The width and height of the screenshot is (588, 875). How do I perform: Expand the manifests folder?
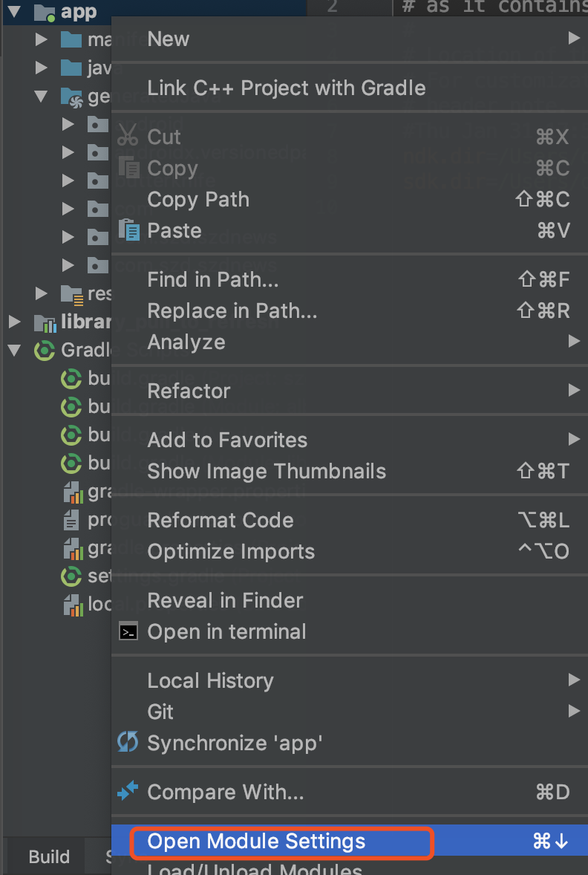click(x=41, y=39)
